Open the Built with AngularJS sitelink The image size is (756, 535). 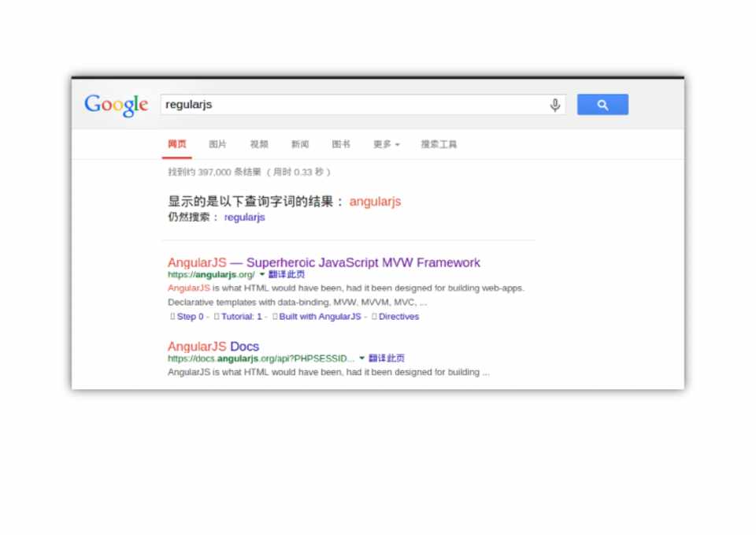320,317
